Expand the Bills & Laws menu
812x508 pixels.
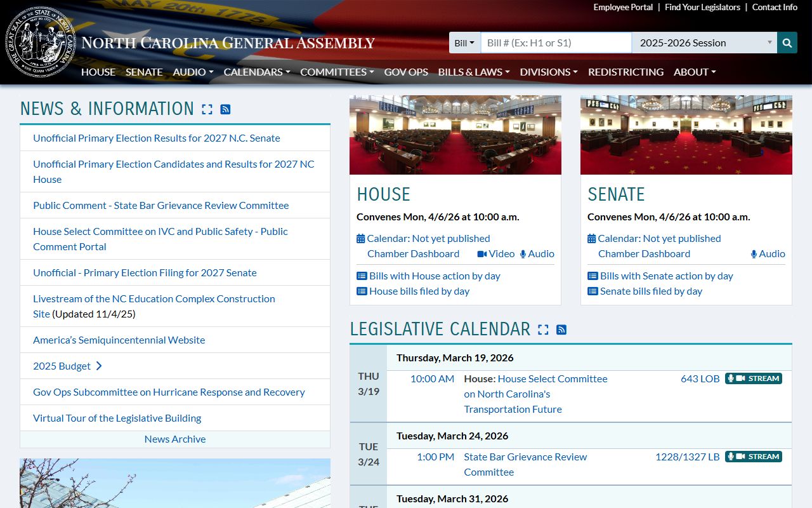pos(474,72)
